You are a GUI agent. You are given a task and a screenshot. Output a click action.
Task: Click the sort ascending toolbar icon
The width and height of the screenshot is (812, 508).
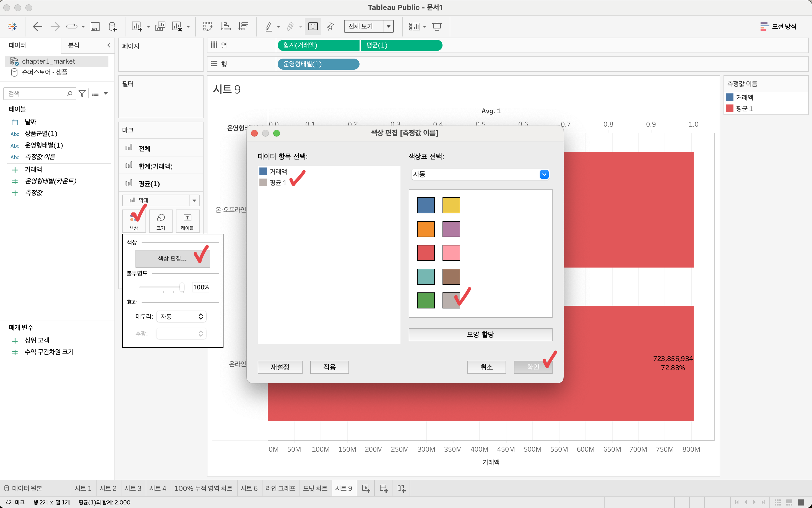click(x=225, y=26)
